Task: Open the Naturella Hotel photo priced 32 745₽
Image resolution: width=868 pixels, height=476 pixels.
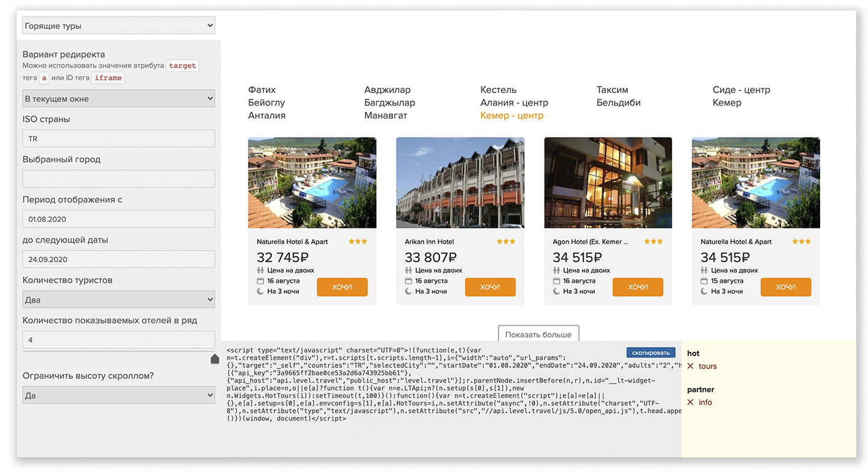Action: (312, 182)
